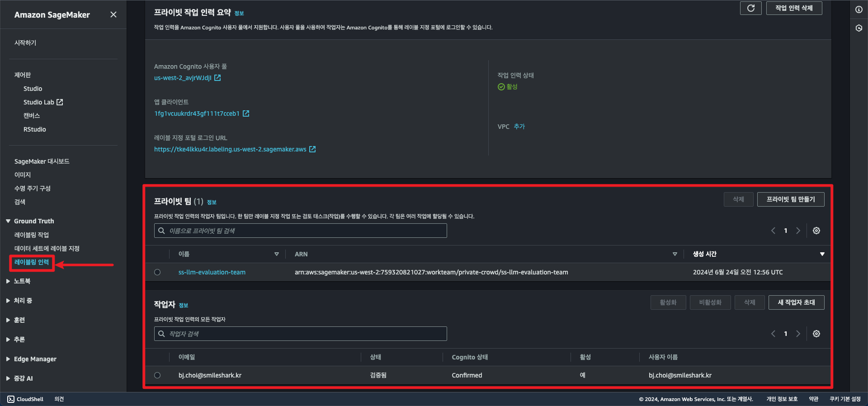Viewport: 868px width, 406px height.
Task: Go to previous page of private teams
Action: (x=773, y=231)
